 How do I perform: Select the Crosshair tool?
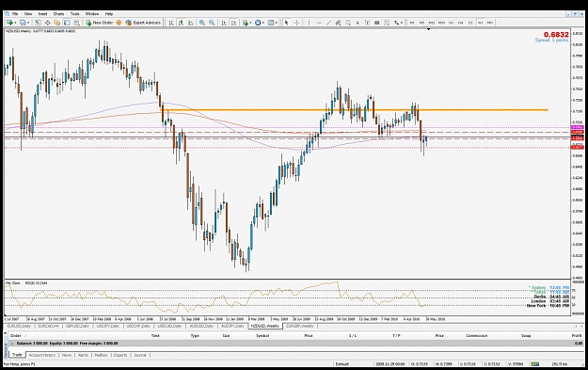(x=296, y=23)
